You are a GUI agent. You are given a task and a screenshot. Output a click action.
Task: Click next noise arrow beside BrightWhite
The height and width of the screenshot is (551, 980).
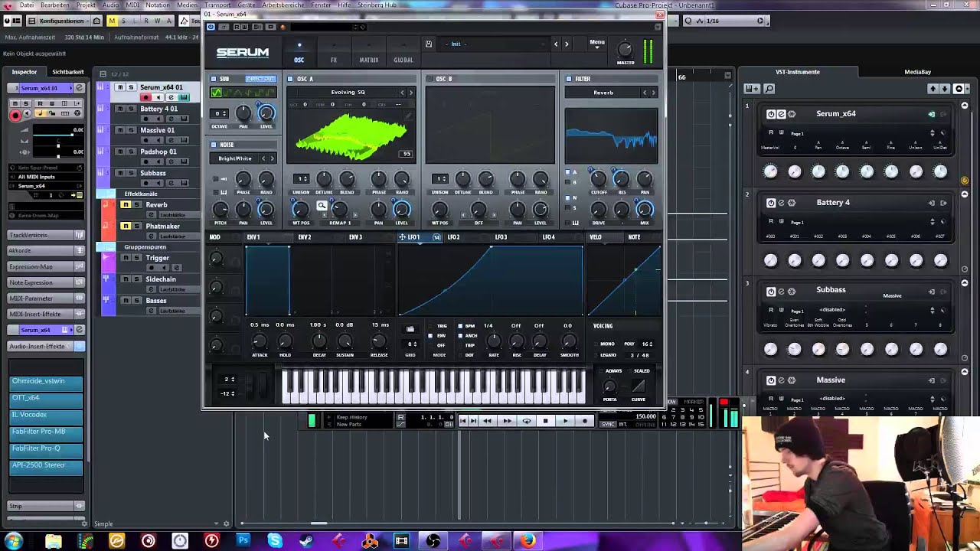(272, 158)
